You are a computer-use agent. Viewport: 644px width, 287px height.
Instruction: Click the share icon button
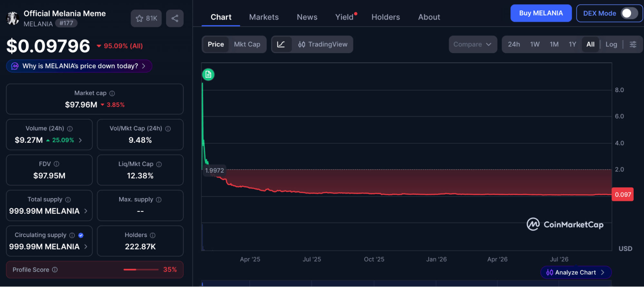pos(175,18)
